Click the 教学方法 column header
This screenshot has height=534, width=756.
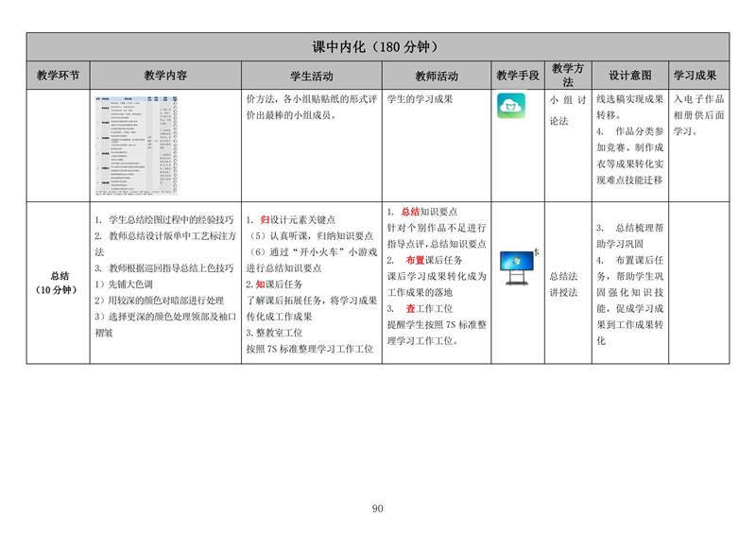pyautogui.click(x=568, y=76)
